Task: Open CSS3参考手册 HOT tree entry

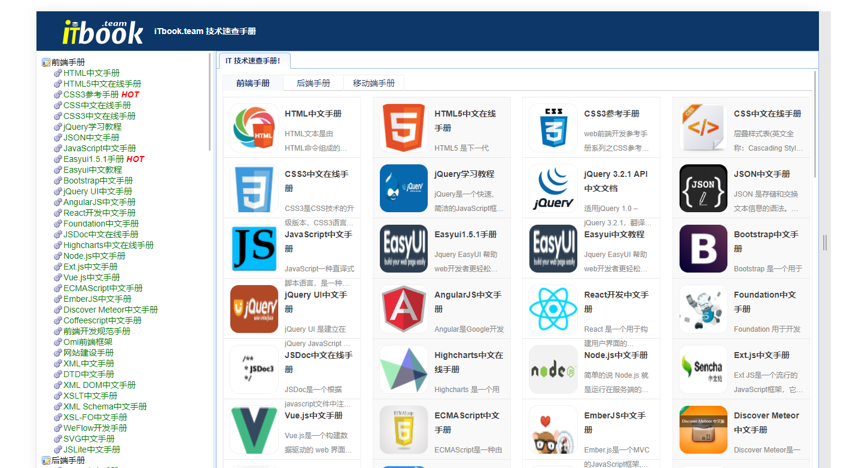Action: click(101, 94)
